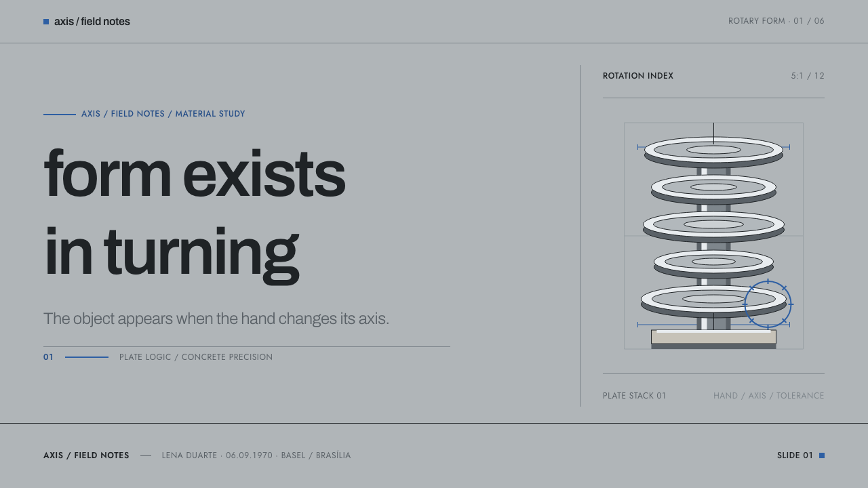This screenshot has height=488, width=868.
Task: Click PLATE LOGIC / CONCRETE PRECISION caption
Action: pos(196,357)
